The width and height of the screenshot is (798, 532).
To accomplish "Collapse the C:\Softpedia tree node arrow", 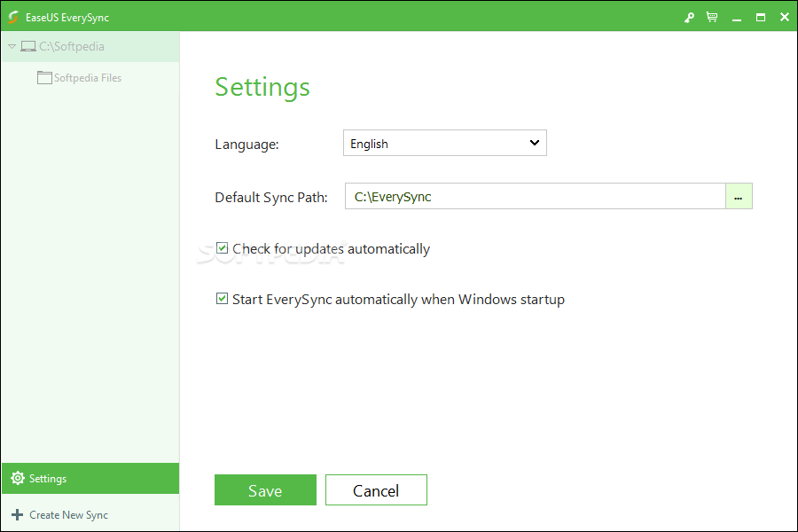I will 12,46.
